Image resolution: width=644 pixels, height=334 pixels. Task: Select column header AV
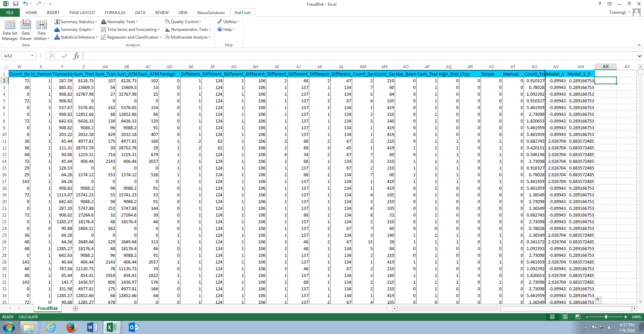pyautogui.click(x=556, y=66)
